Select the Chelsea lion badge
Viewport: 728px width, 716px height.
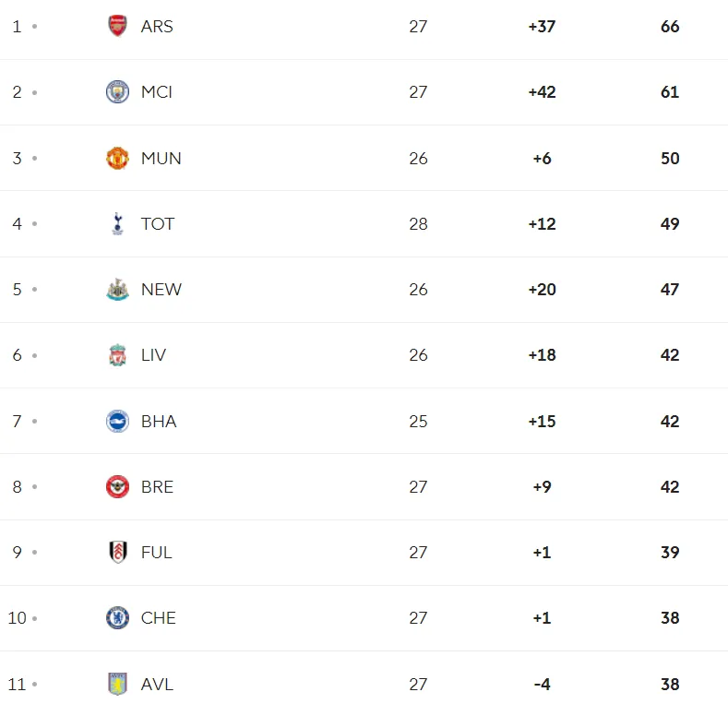click(x=117, y=618)
